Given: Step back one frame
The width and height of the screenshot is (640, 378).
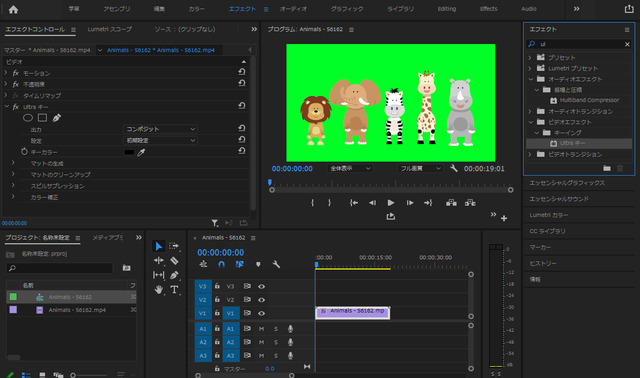Looking at the screenshot, I should (372, 202).
